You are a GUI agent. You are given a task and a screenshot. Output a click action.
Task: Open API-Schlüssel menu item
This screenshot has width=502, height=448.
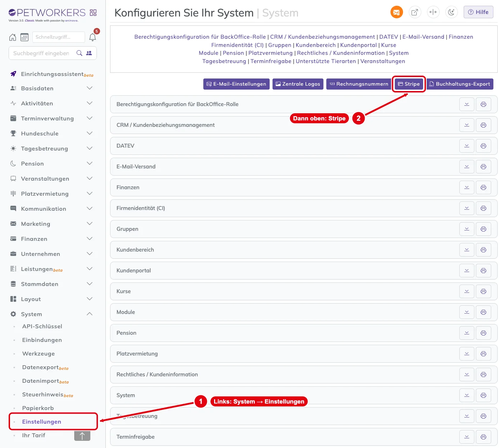(x=42, y=327)
